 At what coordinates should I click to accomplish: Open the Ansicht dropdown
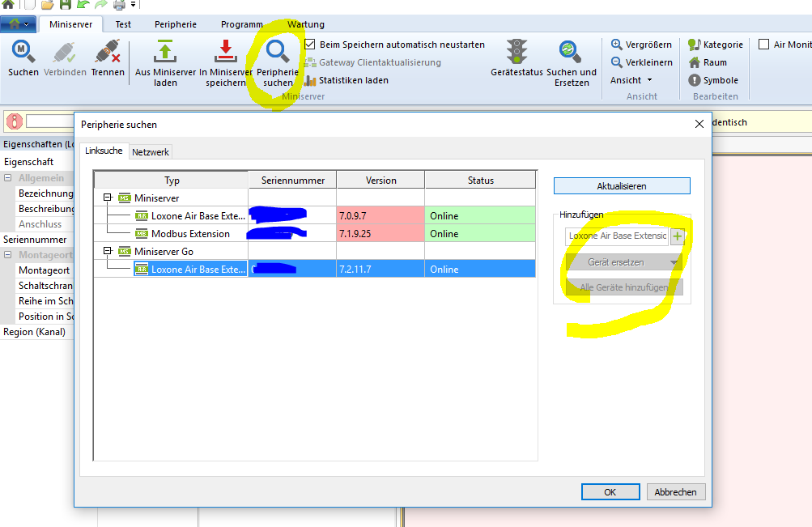click(x=631, y=80)
